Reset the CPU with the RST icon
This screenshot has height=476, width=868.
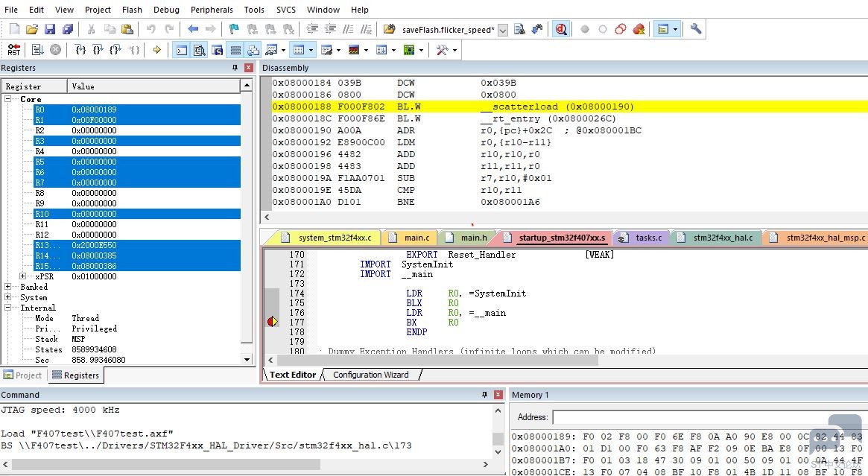coord(14,51)
